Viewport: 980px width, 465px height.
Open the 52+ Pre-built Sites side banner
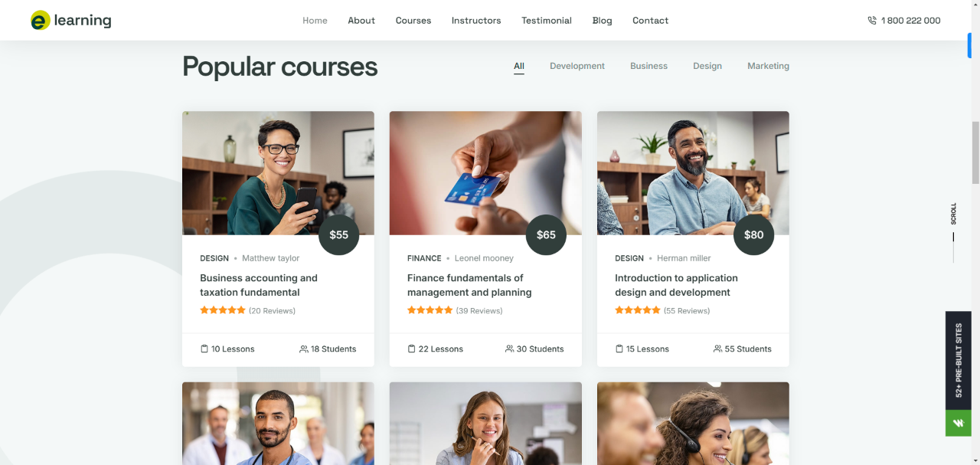pos(959,360)
